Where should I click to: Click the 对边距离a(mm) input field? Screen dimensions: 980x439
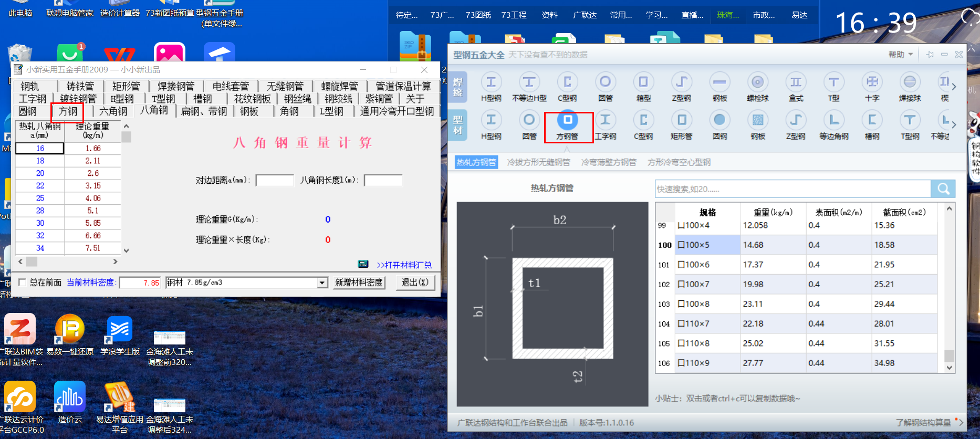click(x=275, y=180)
